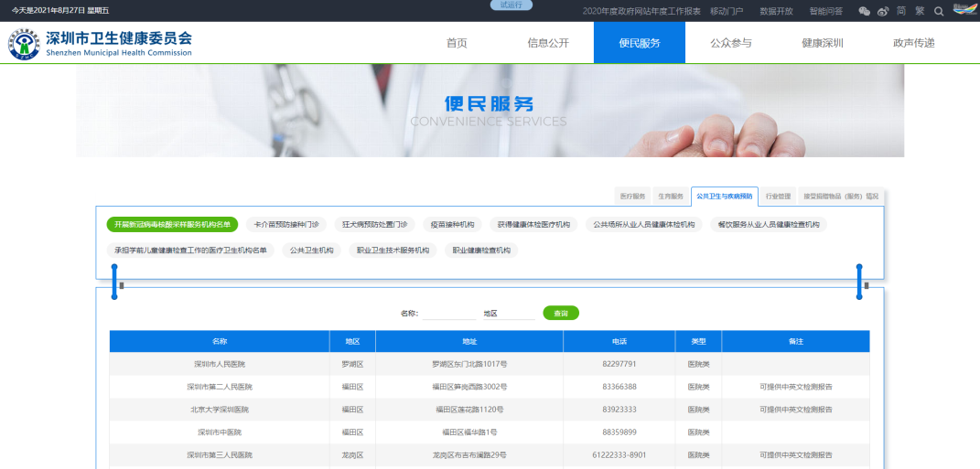The width and height of the screenshot is (980, 469).
Task: Click the search magnifier icon
Action: pos(938,11)
